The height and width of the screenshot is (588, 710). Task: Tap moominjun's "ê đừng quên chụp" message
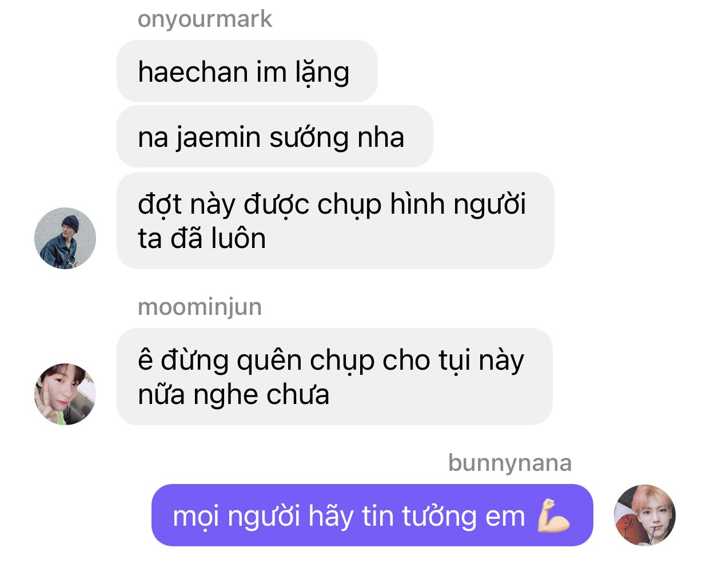(334, 377)
